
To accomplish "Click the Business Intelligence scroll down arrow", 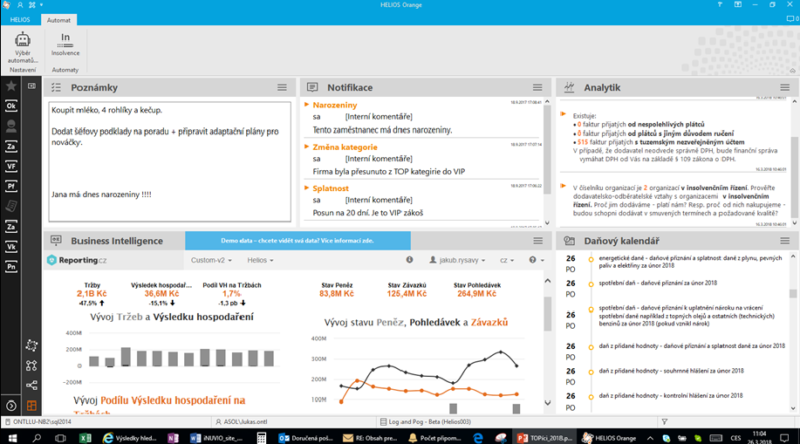I will (547, 403).
